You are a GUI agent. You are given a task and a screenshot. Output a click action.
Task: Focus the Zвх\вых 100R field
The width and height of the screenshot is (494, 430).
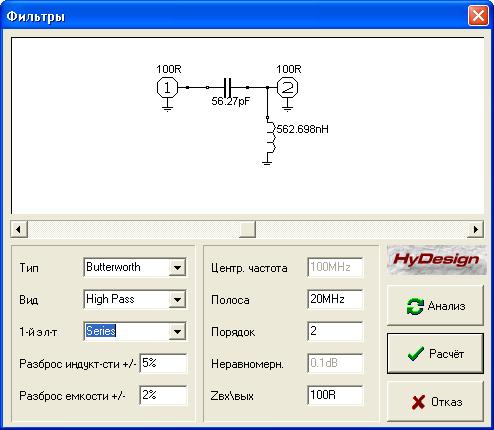pyautogui.click(x=335, y=395)
